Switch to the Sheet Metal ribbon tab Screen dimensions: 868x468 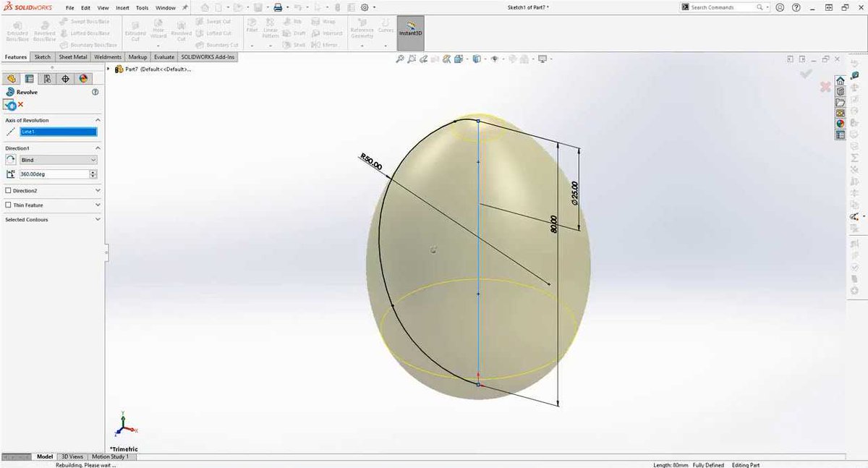tap(73, 56)
